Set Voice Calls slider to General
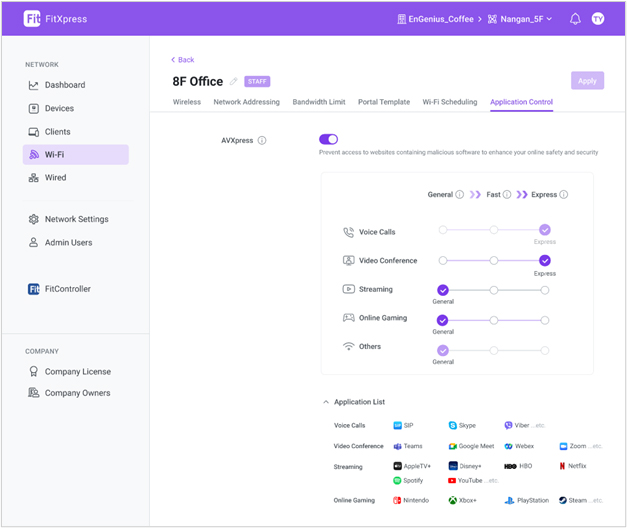This screenshot has height=528, width=627. click(443, 230)
